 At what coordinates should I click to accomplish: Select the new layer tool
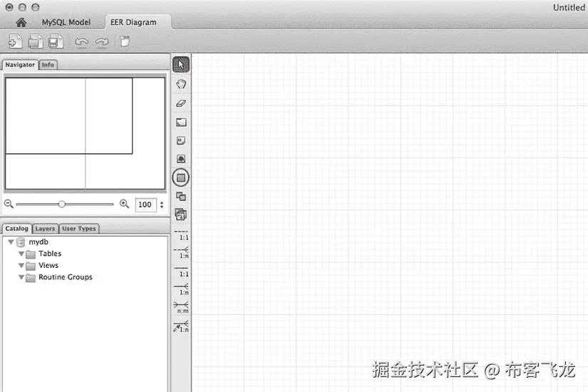tap(181, 123)
